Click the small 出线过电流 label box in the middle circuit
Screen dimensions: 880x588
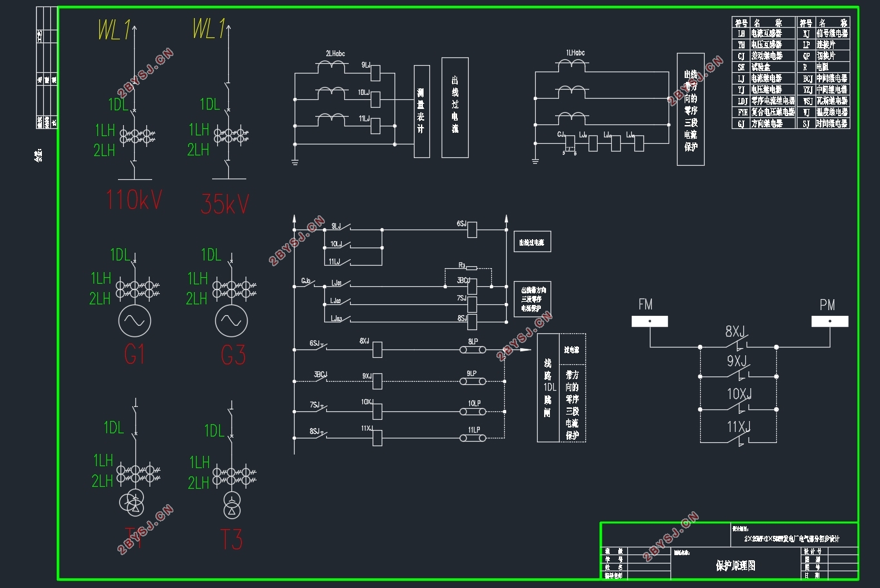coord(533,242)
